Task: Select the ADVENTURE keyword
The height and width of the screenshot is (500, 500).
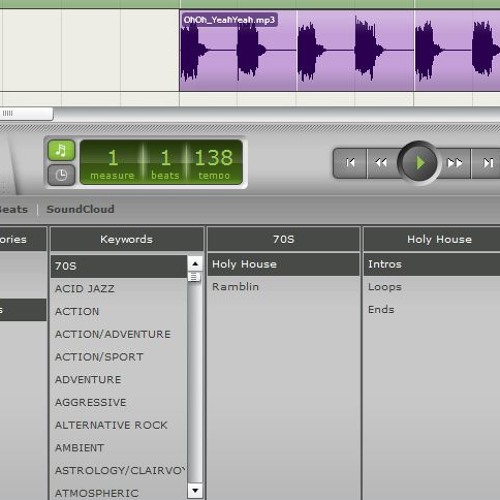Action: point(119,379)
